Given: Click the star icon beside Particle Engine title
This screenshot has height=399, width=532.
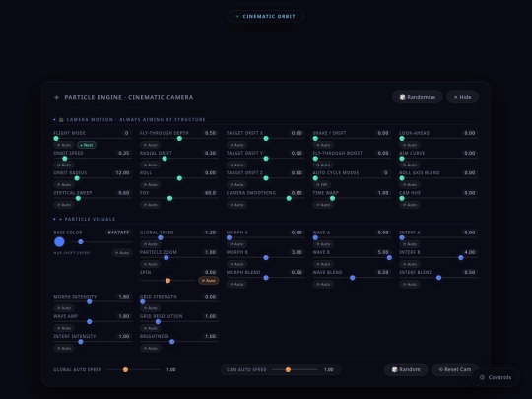Looking at the screenshot, I should (57, 97).
